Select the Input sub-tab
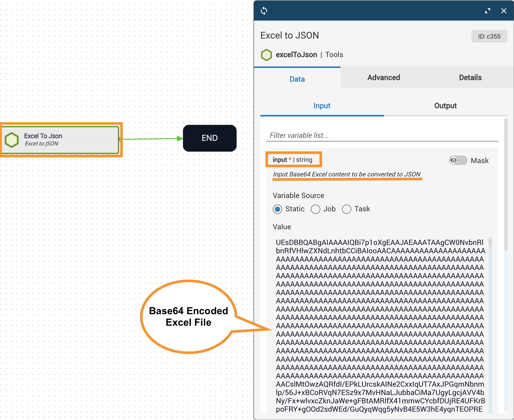This screenshot has height=420, width=514. coord(322,106)
